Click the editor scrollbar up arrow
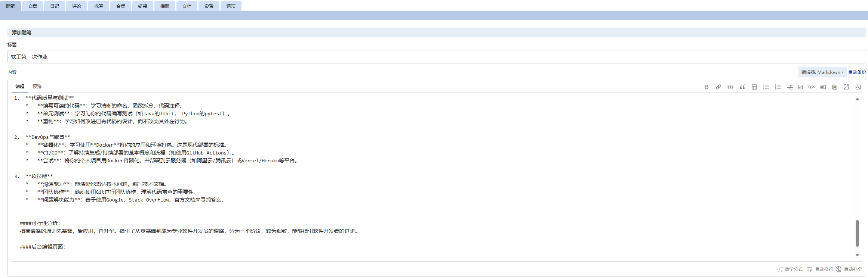The image size is (868, 278). click(x=857, y=99)
